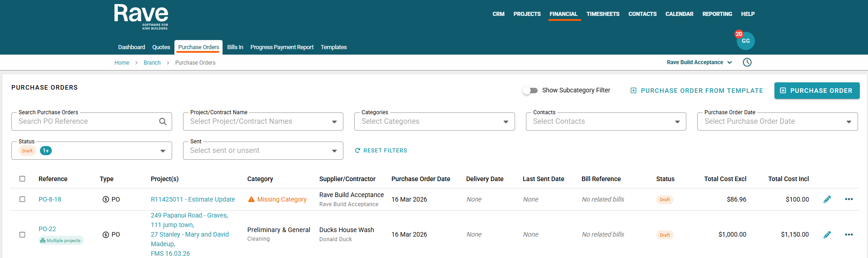Check the select-all header checkbox

pyautogui.click(x=22, y=179)
